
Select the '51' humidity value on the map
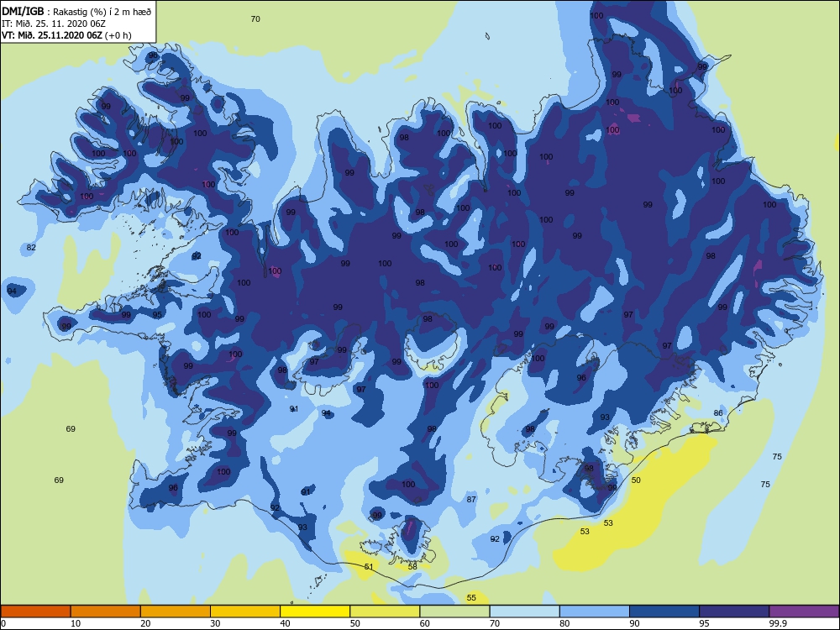(369, 567)
